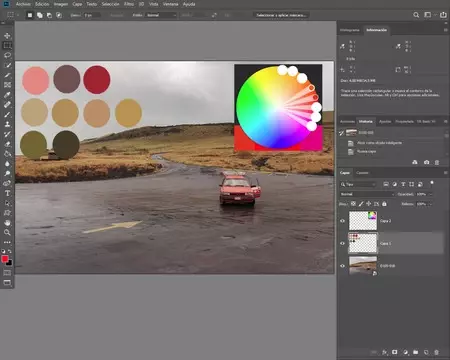Hide the Capa 1 layer
This screenshot has height=360, width=450.
342,243
